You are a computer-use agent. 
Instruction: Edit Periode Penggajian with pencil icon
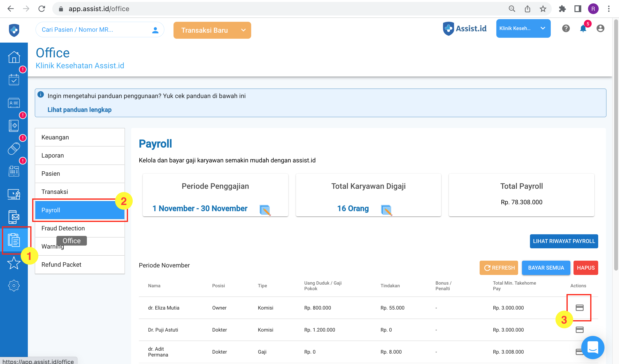pos(265,210)
